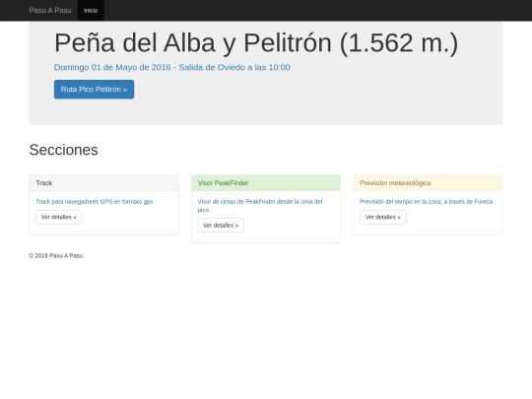Click the Secciones heading

[63, 150]
